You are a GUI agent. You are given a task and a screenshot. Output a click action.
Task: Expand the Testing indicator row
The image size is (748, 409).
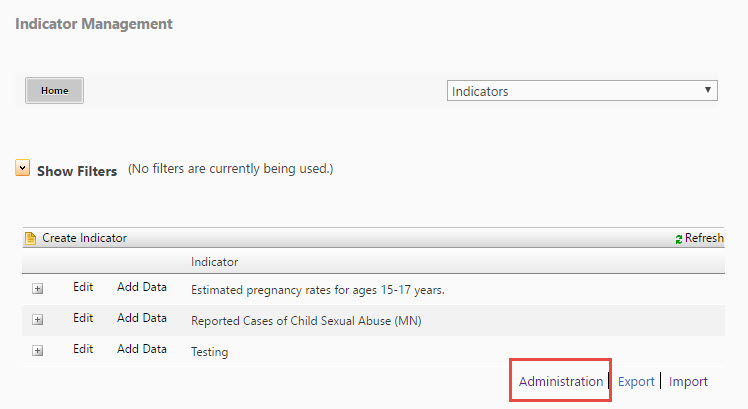tap(38, 351)
